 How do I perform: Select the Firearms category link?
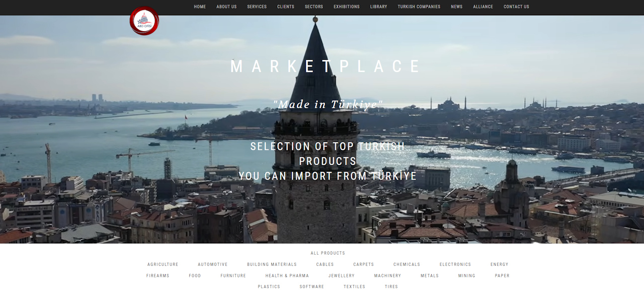coord(158,276)
